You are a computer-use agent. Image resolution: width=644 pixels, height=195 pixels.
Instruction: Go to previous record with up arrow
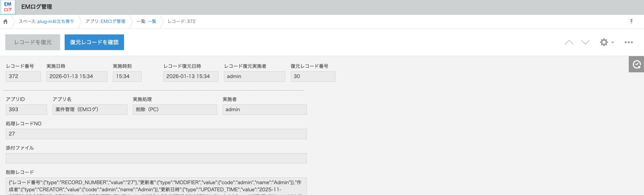coord(569,42)
